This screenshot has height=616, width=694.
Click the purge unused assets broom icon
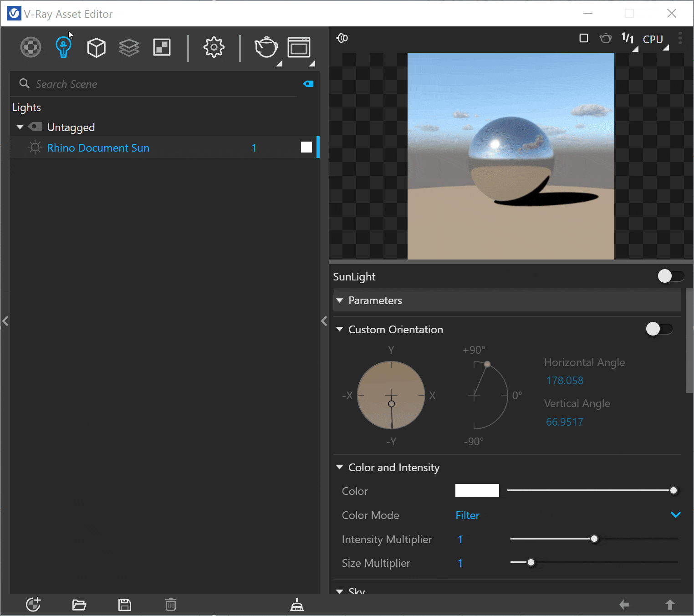pyautogui.click(x=297, y=605)
